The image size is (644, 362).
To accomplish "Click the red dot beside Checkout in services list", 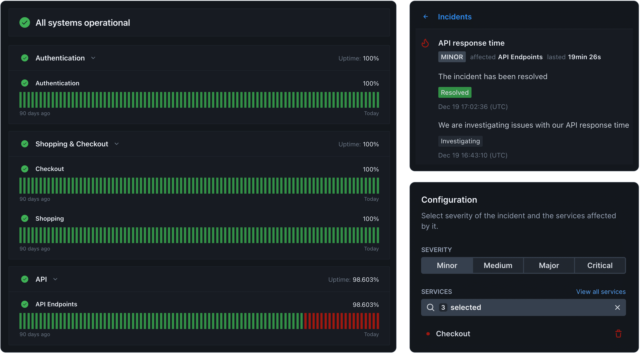I will [428, 334].
